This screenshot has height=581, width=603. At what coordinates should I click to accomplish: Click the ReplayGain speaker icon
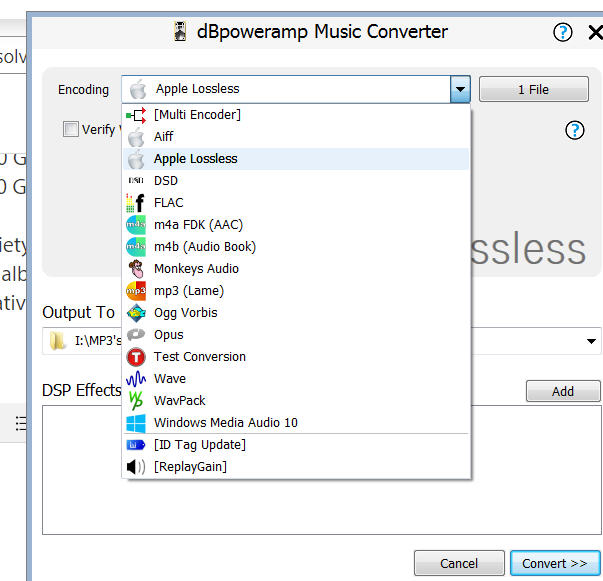136,467
